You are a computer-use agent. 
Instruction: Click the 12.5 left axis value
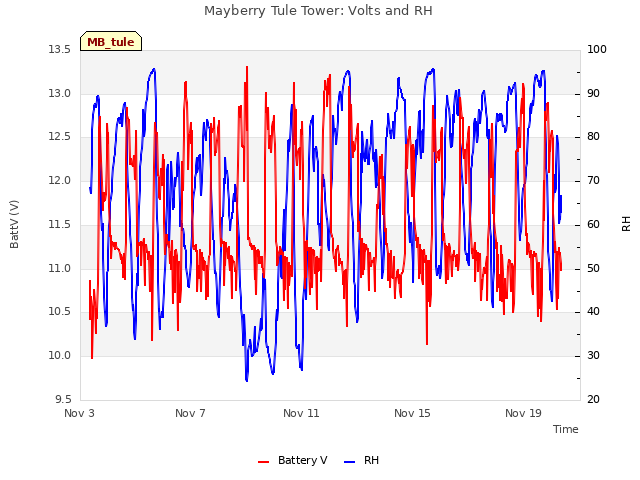pos(59,136)
